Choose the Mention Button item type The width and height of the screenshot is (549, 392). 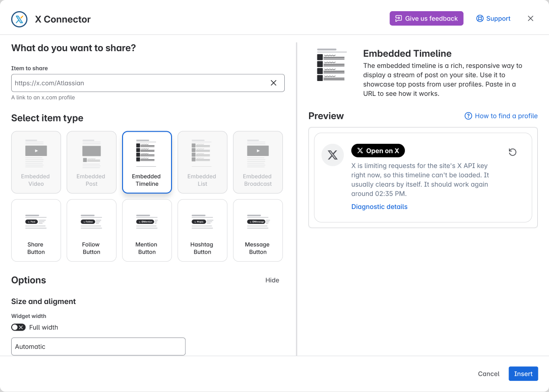click(x=147, y=230)
